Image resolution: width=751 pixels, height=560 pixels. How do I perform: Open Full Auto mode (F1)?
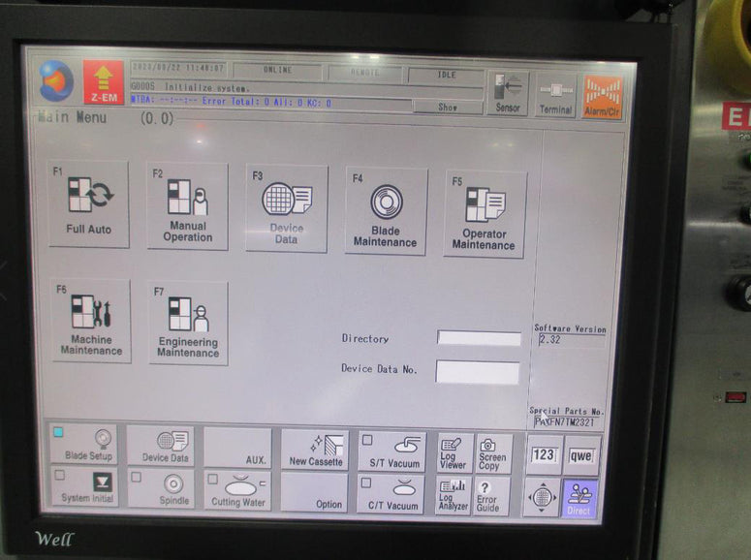pos(88,204)
